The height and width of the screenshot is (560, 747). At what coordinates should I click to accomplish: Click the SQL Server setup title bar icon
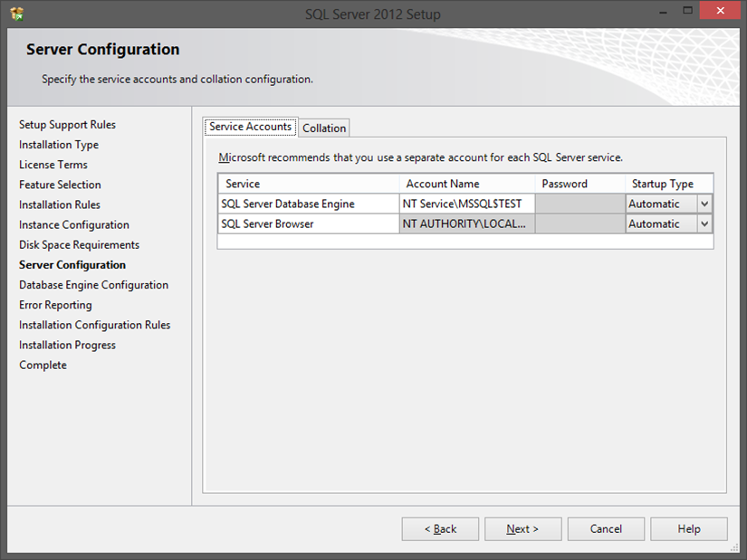[x=16, y=14]
